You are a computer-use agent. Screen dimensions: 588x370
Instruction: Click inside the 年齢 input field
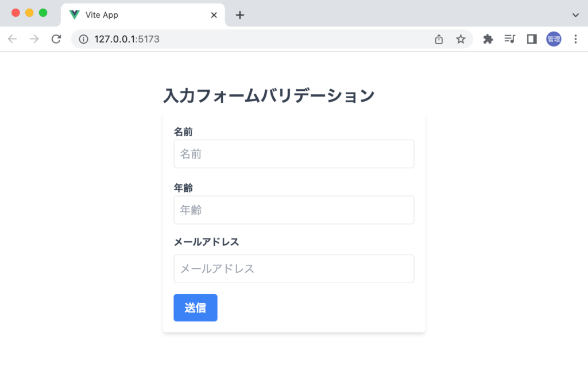tap(293, 210)
